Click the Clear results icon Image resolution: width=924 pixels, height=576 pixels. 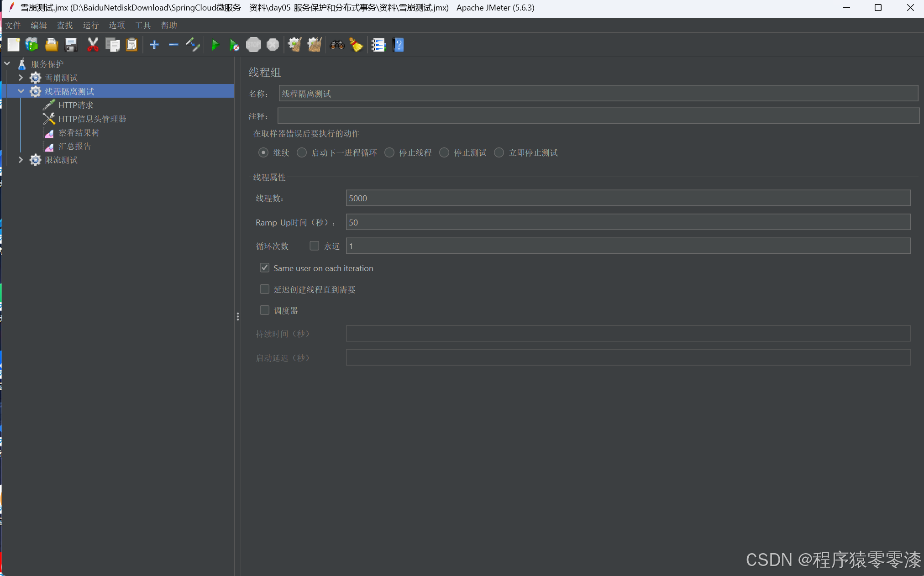(x=357, y=44)
